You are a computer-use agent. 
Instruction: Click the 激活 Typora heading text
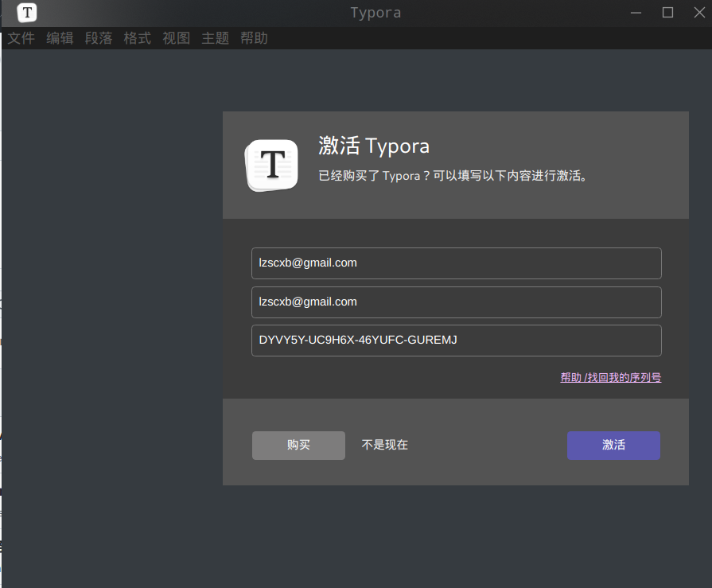click(x=374, y=146)
